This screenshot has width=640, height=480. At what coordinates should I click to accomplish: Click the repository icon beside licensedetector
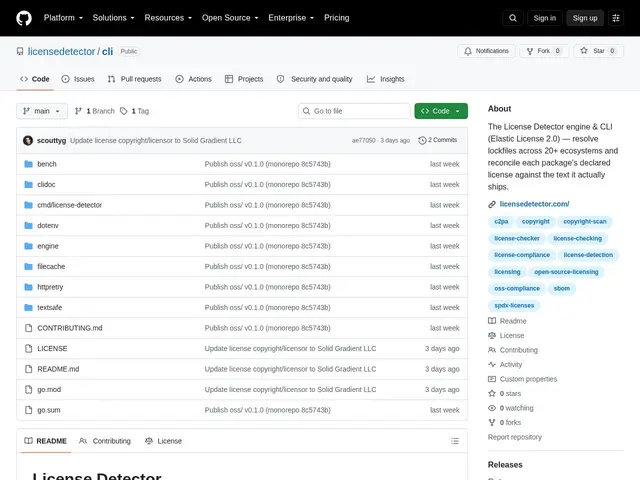pos(20,51)
